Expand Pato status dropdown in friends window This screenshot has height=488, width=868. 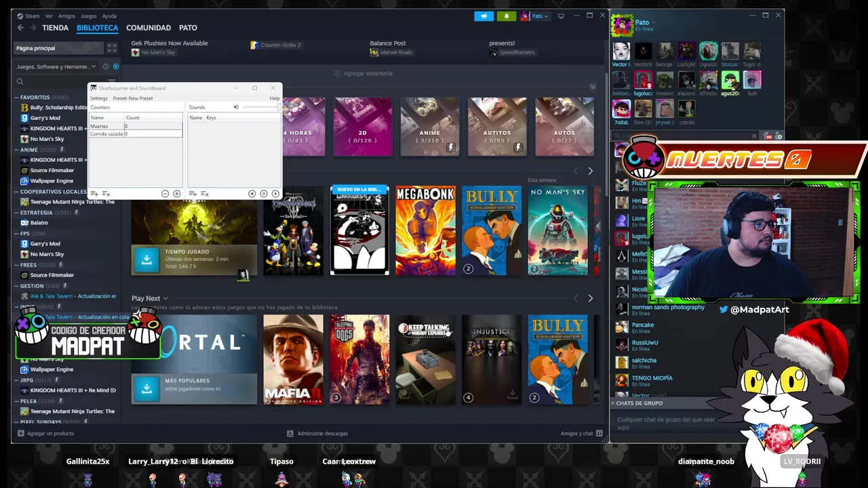(654, 22)
